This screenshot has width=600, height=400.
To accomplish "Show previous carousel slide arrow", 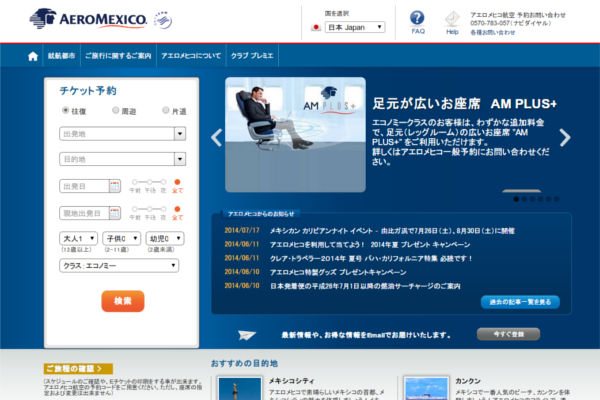I will pyautogui.click(x=217, y=138).
